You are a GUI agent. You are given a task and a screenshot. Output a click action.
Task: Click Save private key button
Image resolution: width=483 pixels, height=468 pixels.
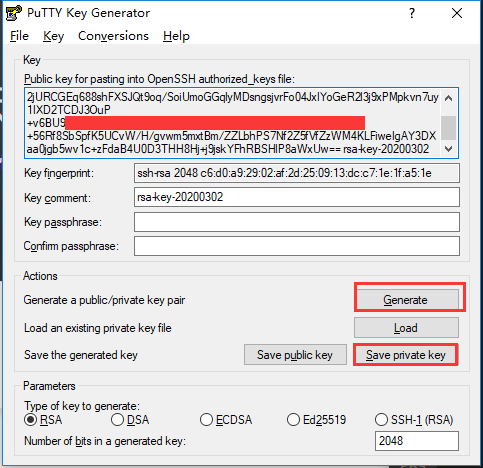pos(406,355)
